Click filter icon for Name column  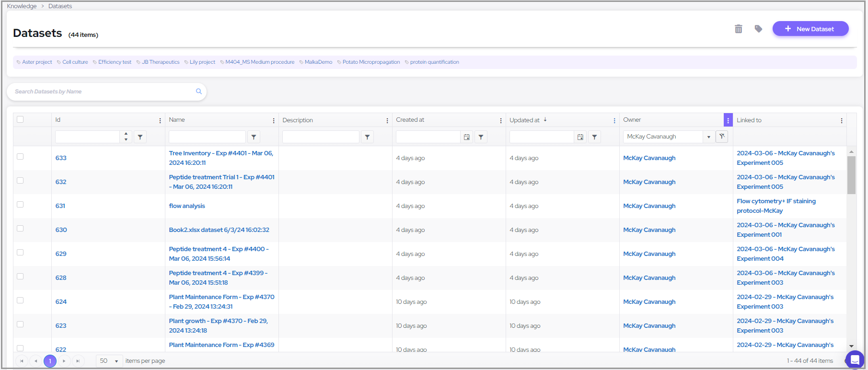point(254,137)
